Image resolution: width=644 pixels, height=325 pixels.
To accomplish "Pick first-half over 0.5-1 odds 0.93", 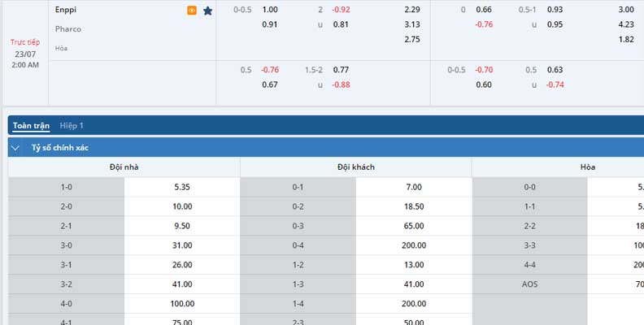I will pyautogui.click(x=555, y=10).
